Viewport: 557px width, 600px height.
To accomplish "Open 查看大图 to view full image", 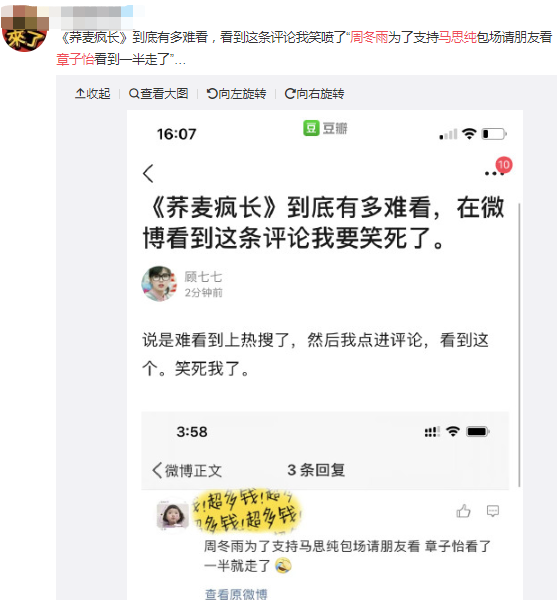I will click(x=158, y=93).
